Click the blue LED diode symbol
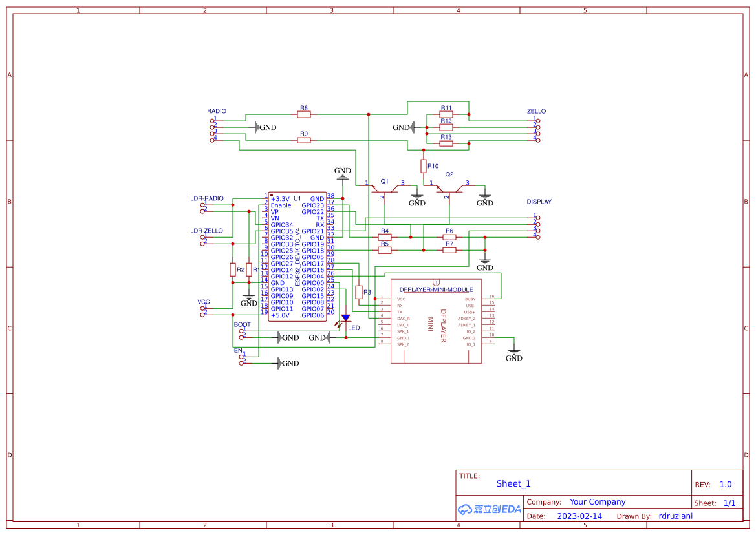The height and width of the screenshot is (535, 756). 347,318
